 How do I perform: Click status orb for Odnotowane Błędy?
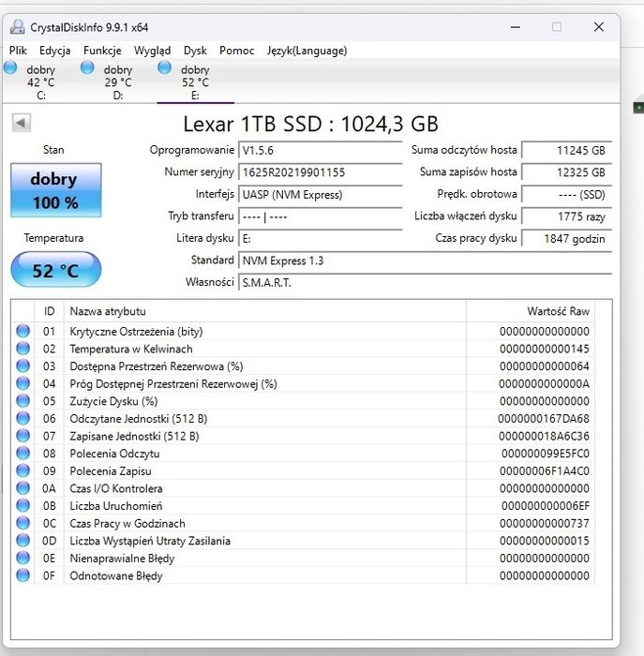tap(23, 575)
